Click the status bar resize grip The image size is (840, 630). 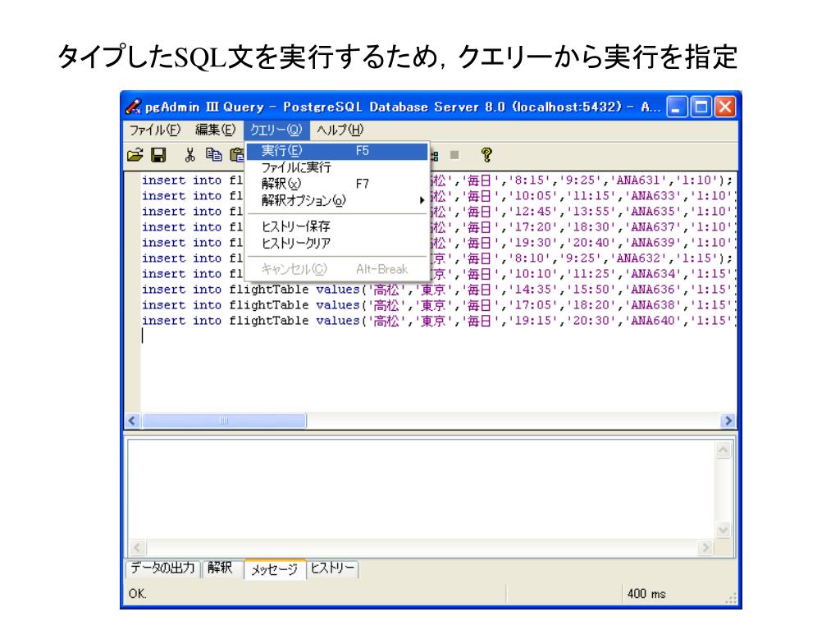(732, 598)
